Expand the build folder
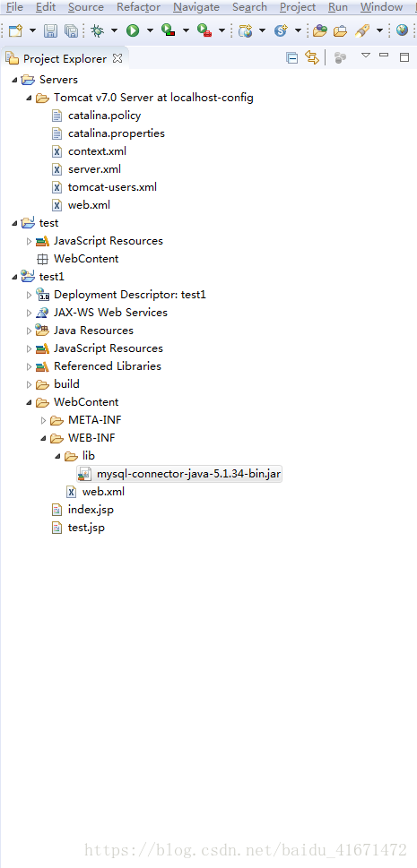 pos(29,384)
